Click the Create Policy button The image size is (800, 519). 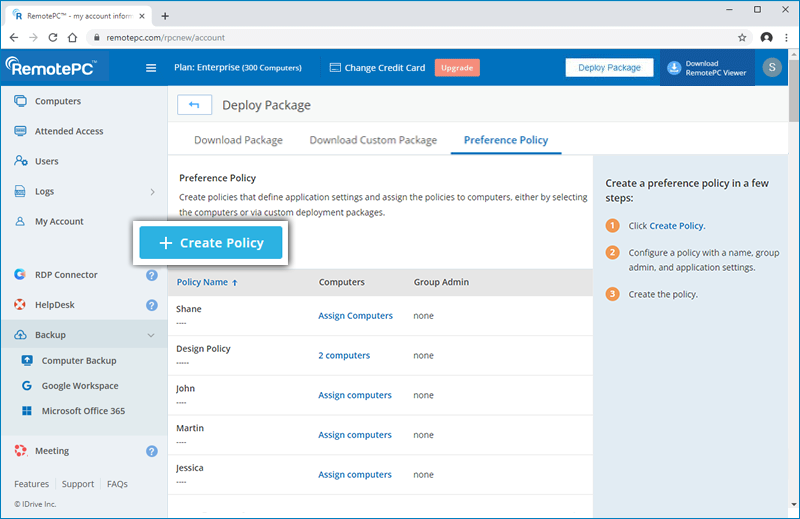[x=211, y=243]
